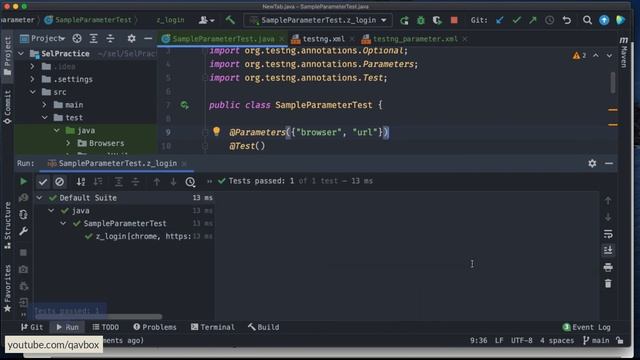Click the Build project hammer icon
This screenshot has height=360, width=640.
pyautogui.click(x=230, y=20)
